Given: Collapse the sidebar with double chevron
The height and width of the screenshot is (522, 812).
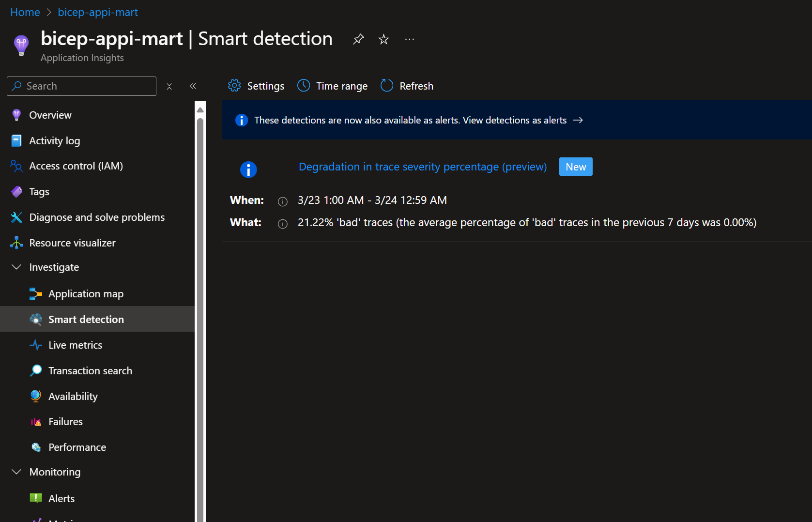Looking at the screenshot, I should [x=193, y=86].
